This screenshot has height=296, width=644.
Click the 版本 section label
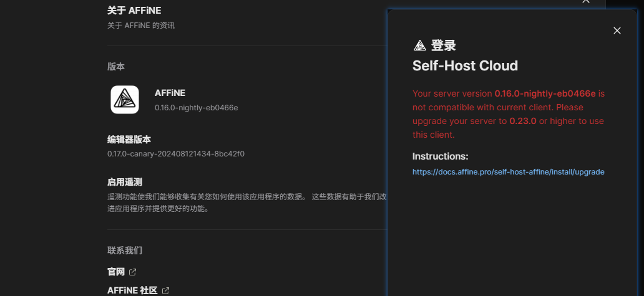click(116, 67)
